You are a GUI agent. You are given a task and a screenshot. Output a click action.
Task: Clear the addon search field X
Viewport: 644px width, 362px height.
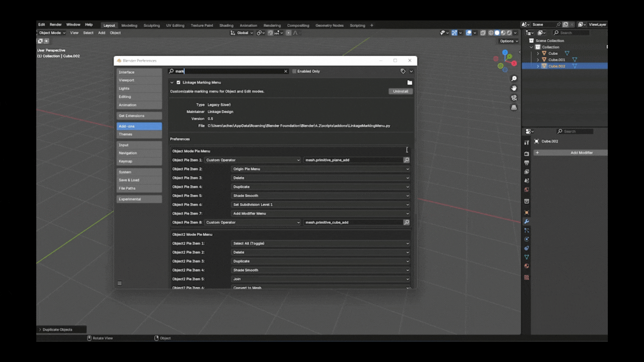point(286,71)
